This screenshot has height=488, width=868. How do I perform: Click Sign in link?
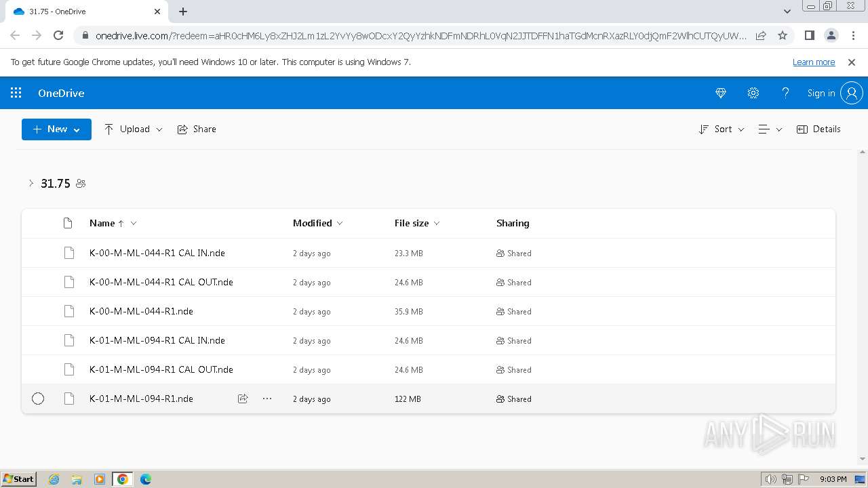(821, 93)
